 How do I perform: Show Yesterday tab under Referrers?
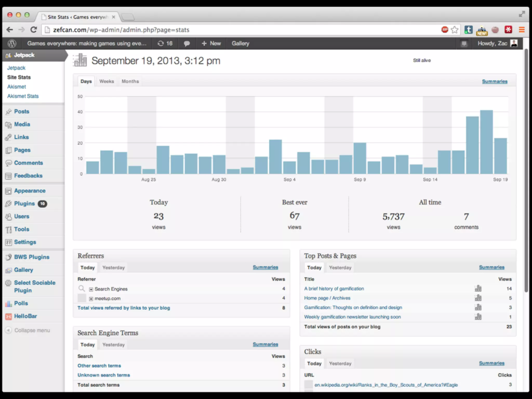(x=114, y=268)
